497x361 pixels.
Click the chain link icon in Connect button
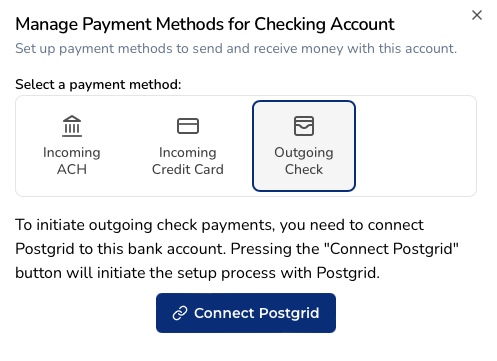(180, 313)
